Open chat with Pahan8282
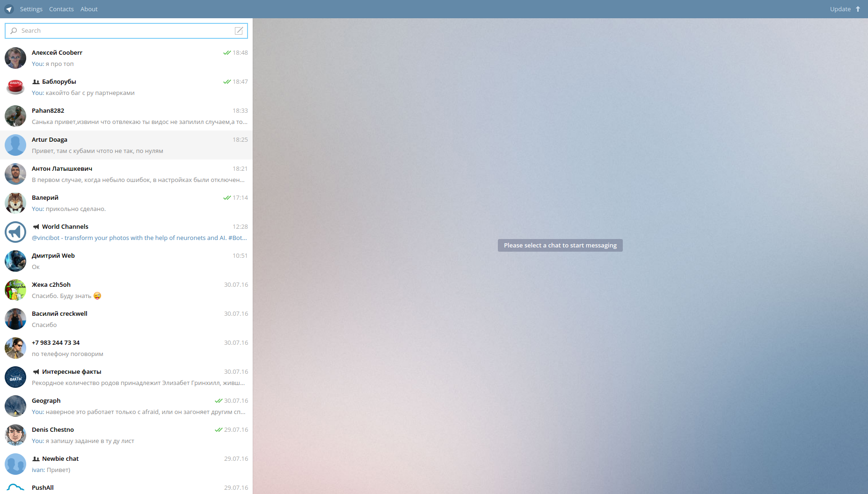868x494 pixels. click(126, 116)
